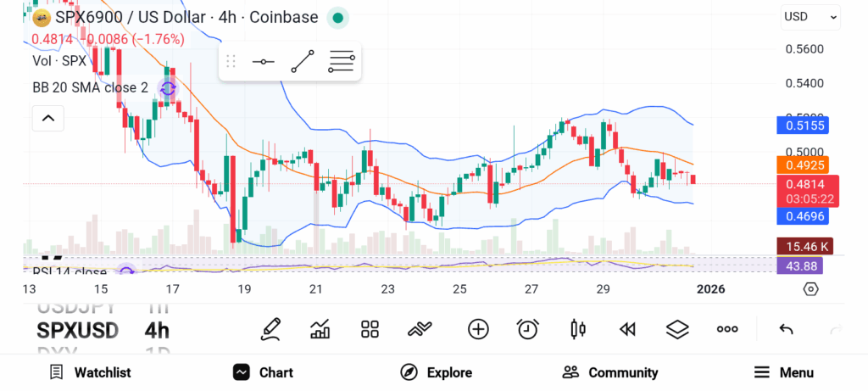Open the Community tab
The height and width of the screenshot is (391, 868).
pyautogui.click(x=610, y=372)
